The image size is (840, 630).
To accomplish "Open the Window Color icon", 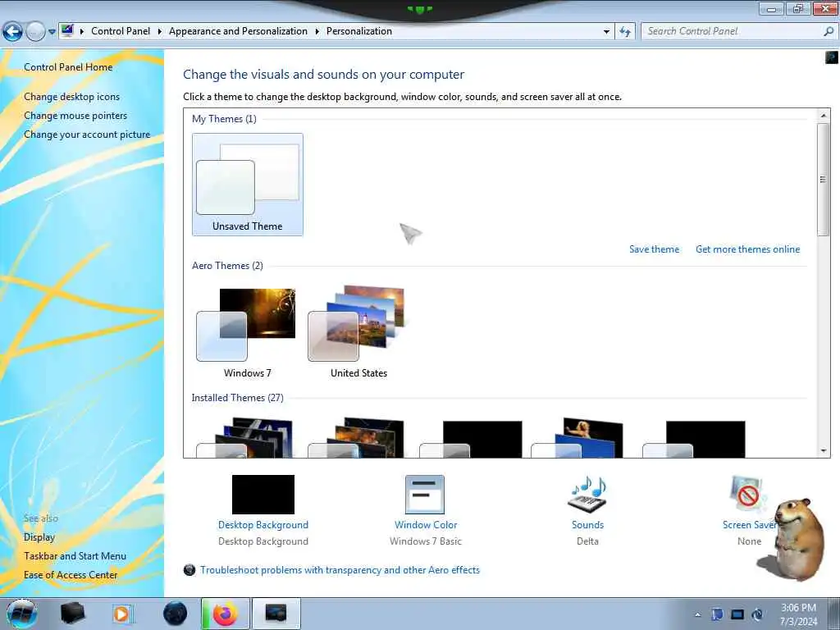I will click(x=425, y=495).
